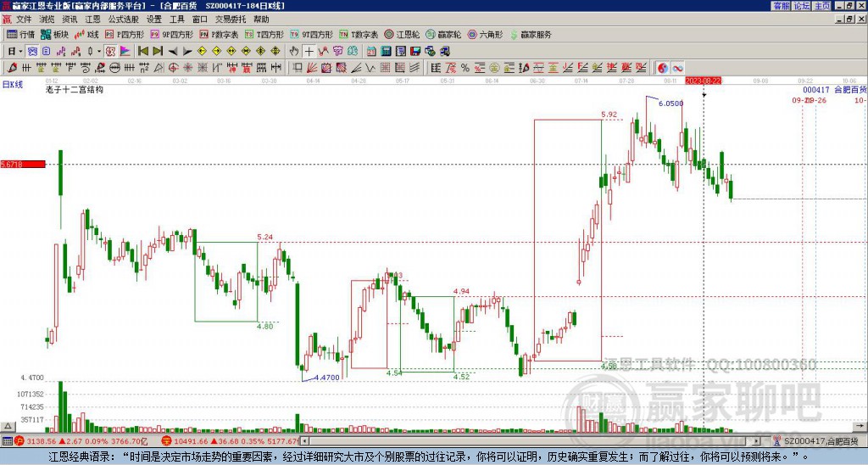
Task: Click the 主页 homepage button
Action: pos(821,6)
